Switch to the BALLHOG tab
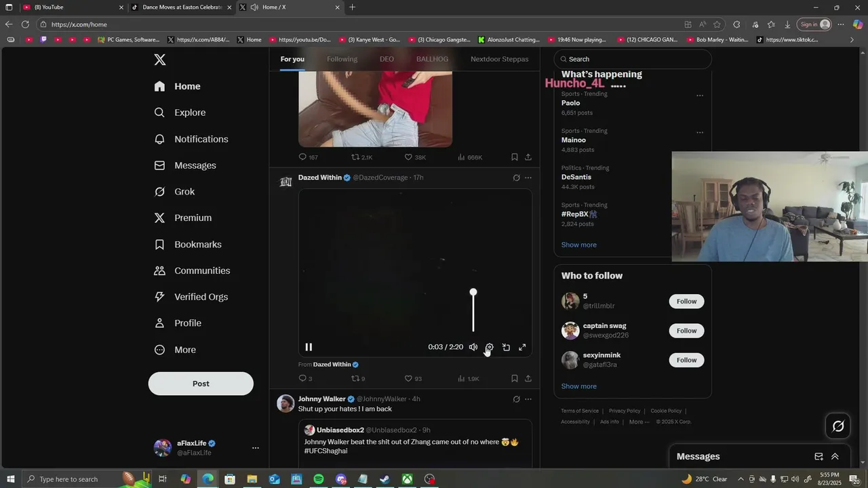The width and height of the screenshot is (868, 488). tap(432, 59)
